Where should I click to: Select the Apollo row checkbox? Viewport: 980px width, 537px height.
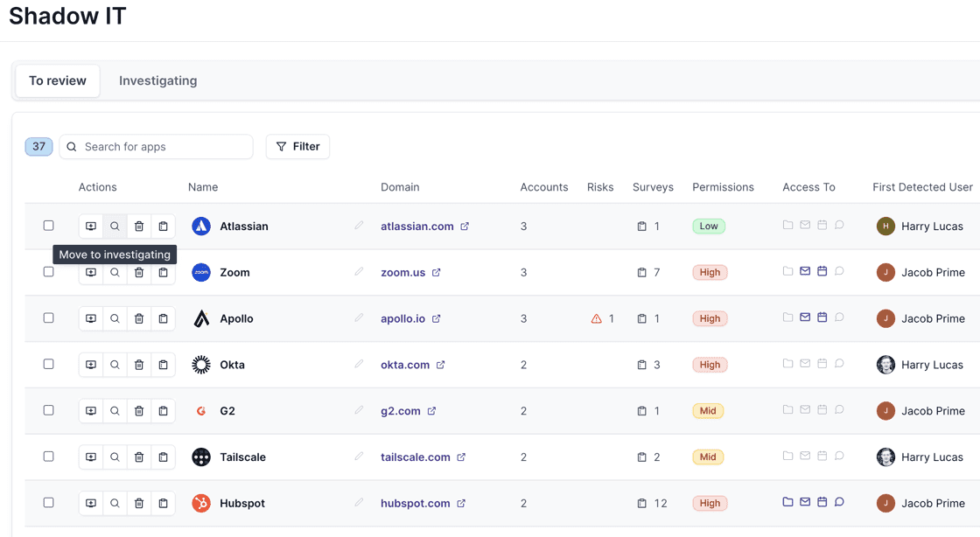pyautogui.click(x=48, y=317)
